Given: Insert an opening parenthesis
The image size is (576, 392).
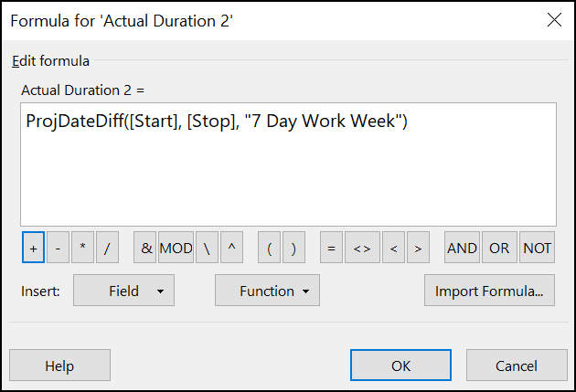Looking at the screenshot, I should pyautogui.click(x=270, y=248).
